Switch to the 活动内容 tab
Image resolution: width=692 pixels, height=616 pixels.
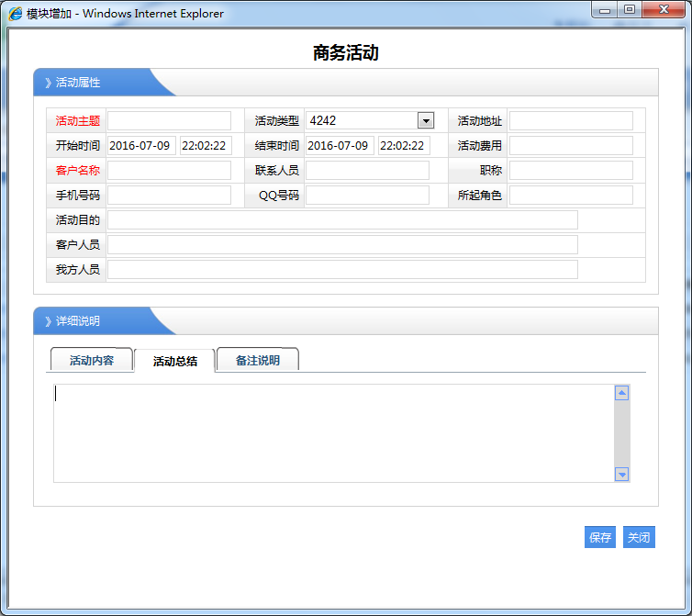pyautogui.click(x=92, y=361)
